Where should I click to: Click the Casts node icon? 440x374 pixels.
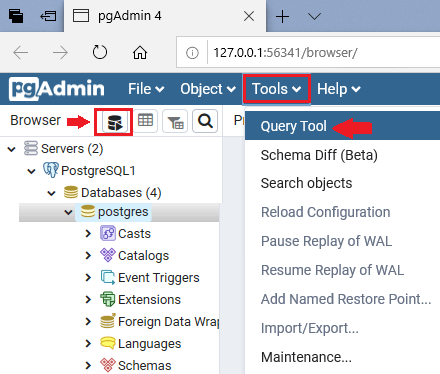(x=108, y=233)
